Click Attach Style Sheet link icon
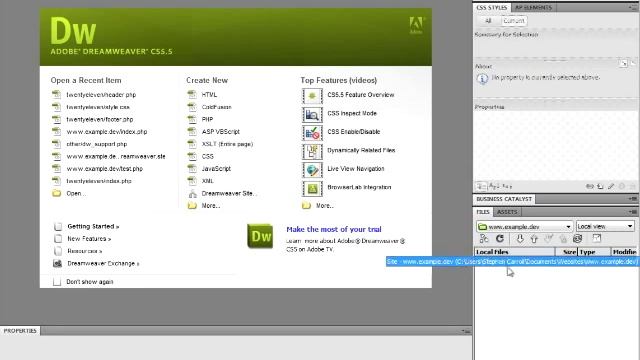Viewport: 640px width, 360px height. (590, 187)
